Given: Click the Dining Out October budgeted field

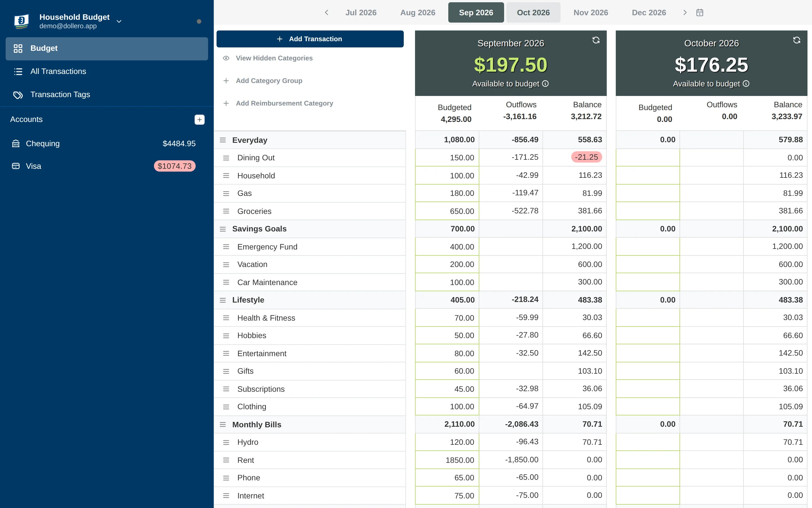Looking at the screenshot, I should [x=648, y=157].
